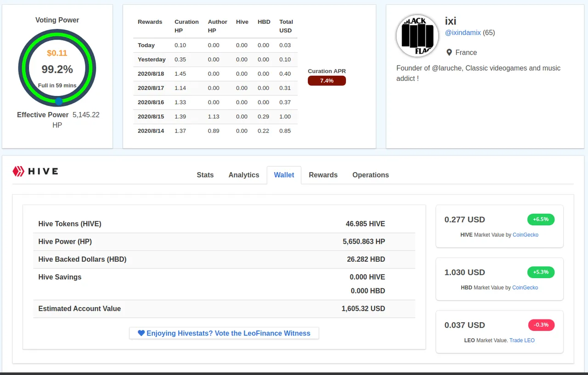Click the 2020/8/17 row date

151,88
